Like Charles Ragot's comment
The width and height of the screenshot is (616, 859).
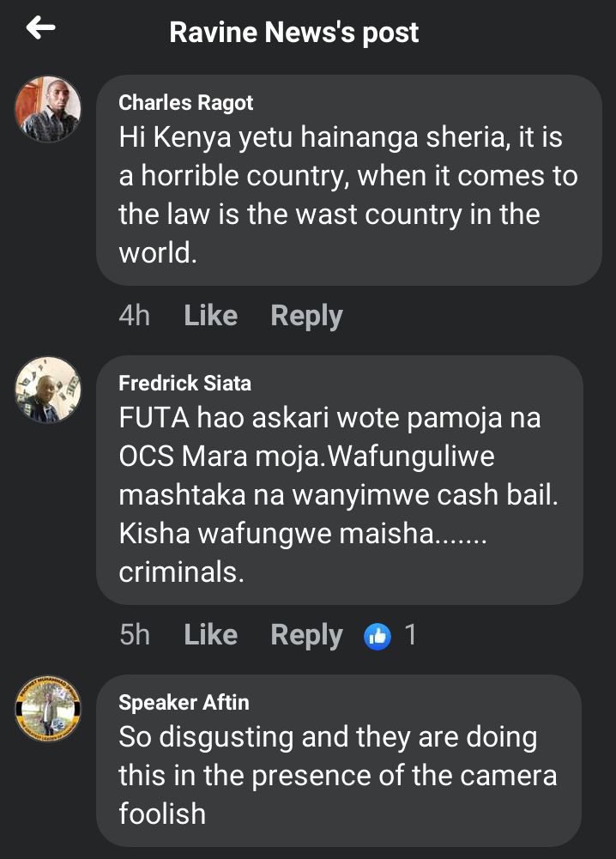coord(211,316)
